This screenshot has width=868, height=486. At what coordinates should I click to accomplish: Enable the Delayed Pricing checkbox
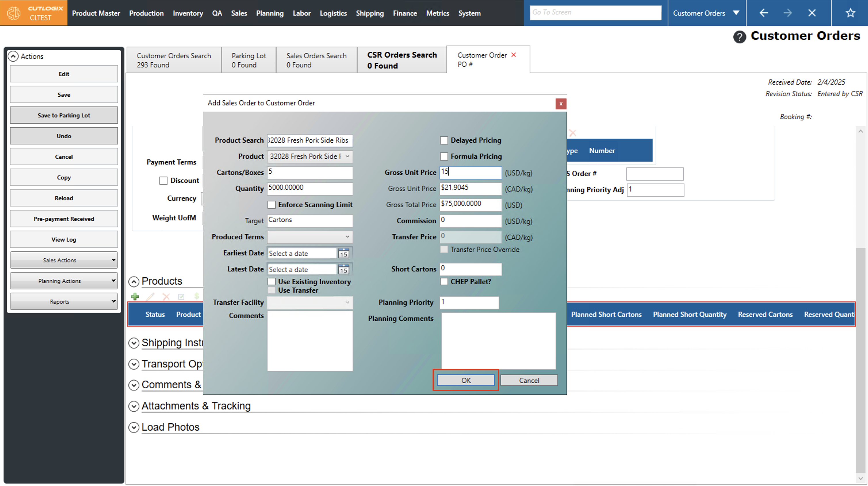[x=444, y=140]
